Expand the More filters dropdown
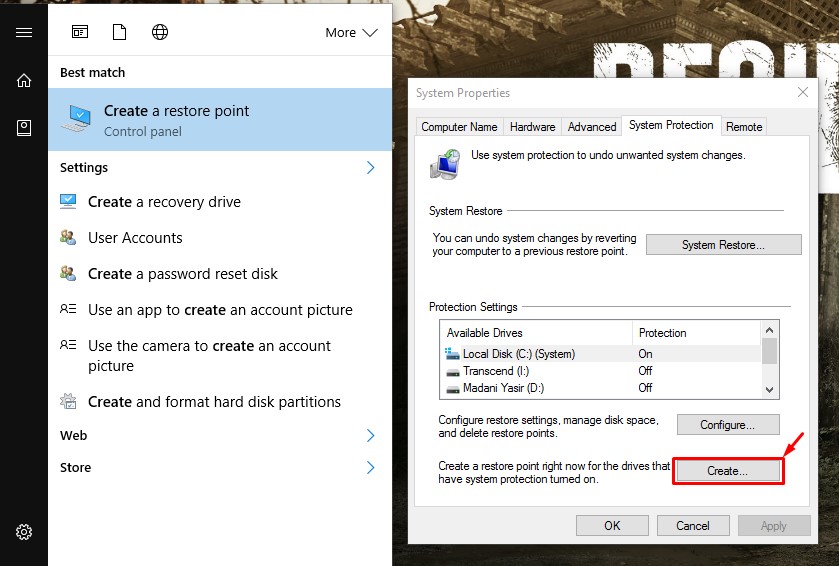The height and width of the screenshot is (566, 839). pos(351,33)
